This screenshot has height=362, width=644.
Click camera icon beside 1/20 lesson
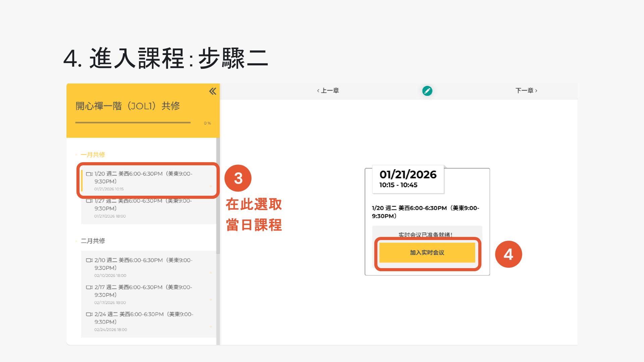(89, 174)
